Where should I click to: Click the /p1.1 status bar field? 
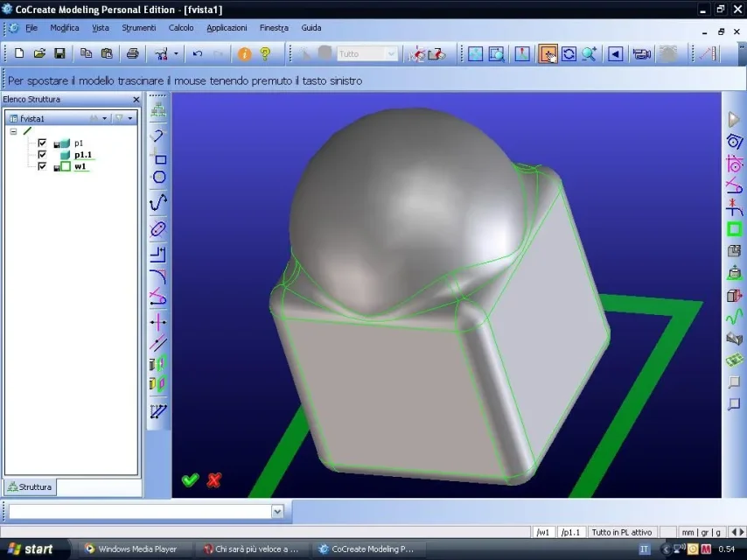click(570, 532)
